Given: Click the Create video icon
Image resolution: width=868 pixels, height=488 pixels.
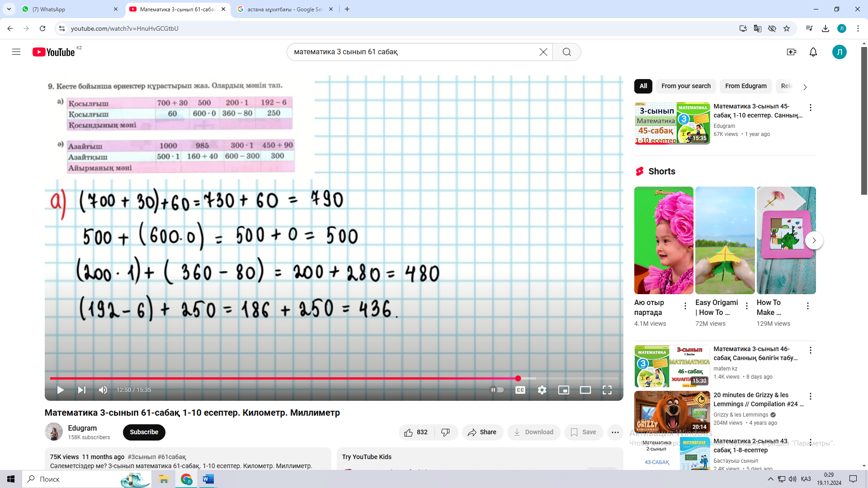Looking at the screenshot, I should click(791, 52).
